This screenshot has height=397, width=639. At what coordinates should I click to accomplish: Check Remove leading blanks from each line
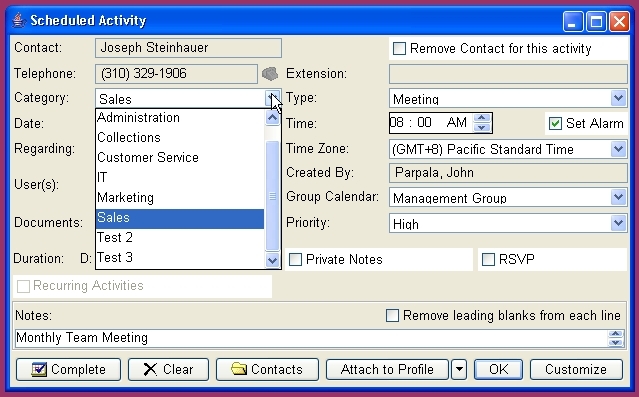pyautogui.click(x=392, y=315)
